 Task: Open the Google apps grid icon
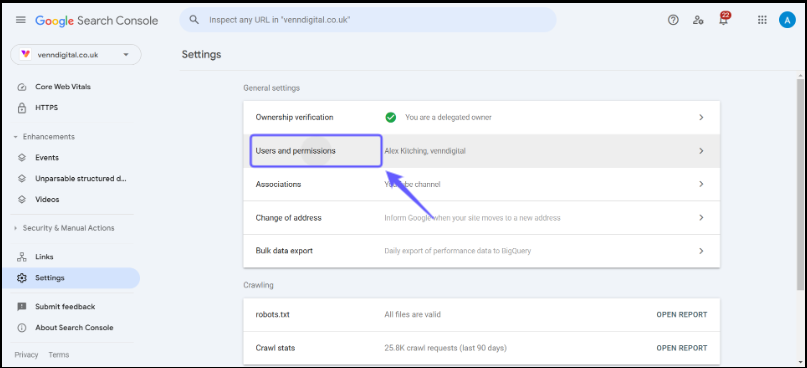click(762, 20)
